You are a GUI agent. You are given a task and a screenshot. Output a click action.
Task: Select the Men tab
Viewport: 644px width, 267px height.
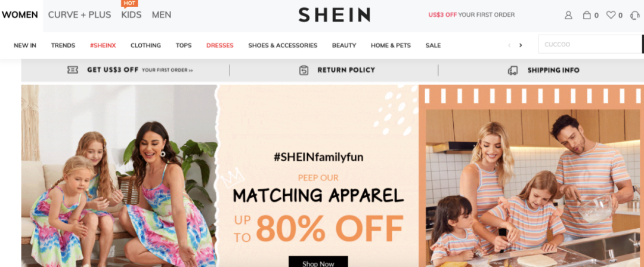[162, 15]
